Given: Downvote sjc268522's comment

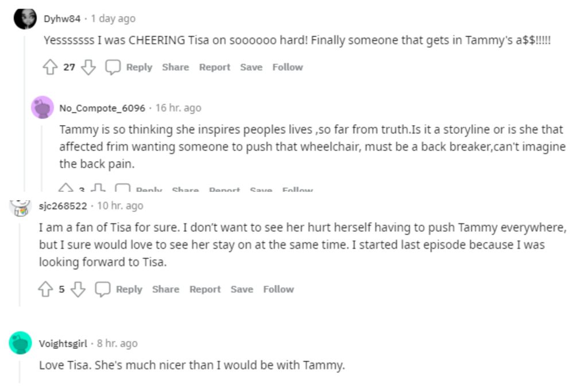Looking at the screenshot, I should [x=78, y=289].
